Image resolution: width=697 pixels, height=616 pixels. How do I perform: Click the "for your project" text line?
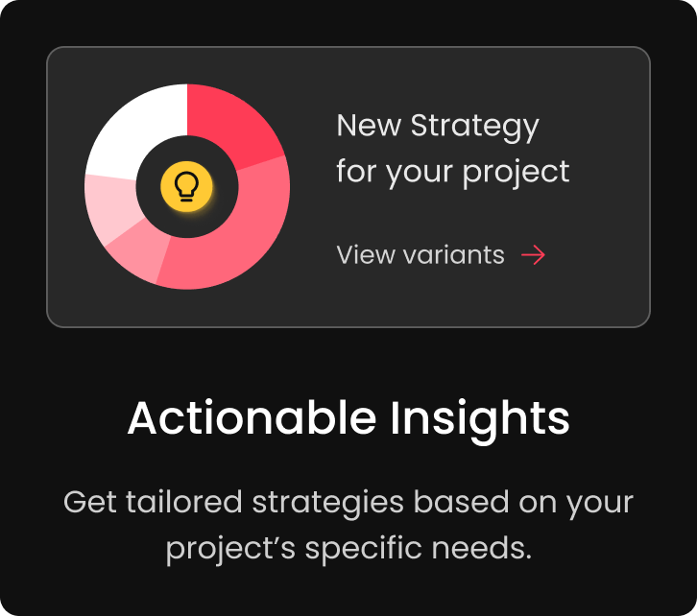[x=452, y=172]
